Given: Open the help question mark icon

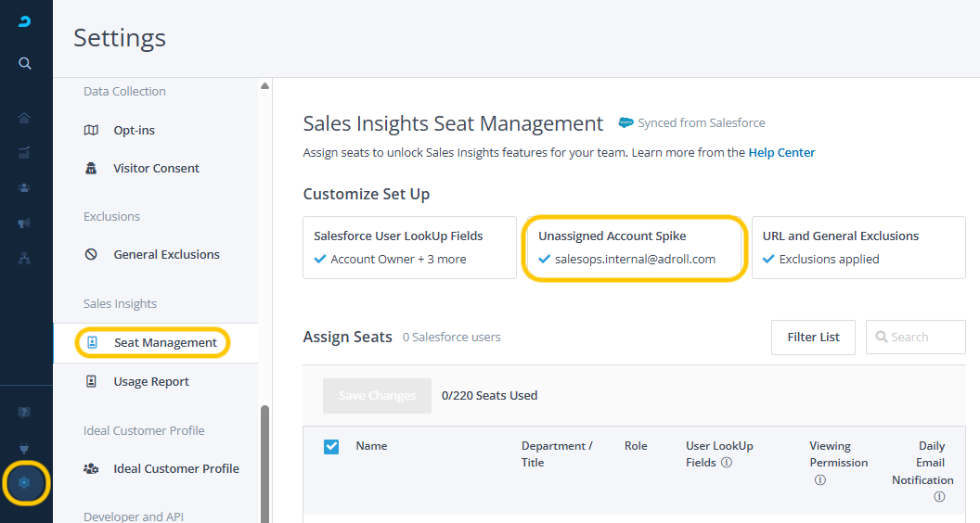Looking at the screenshot, I should [x=25, y=412].
